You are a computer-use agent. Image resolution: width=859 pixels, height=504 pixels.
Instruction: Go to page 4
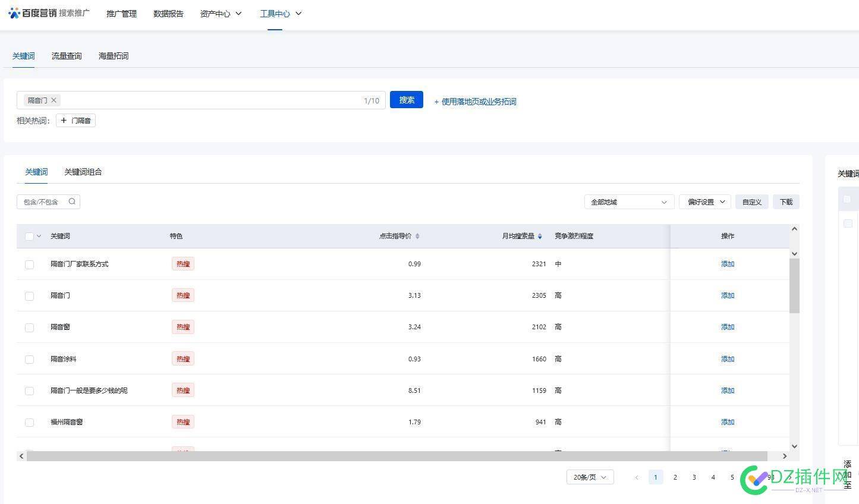713,477
